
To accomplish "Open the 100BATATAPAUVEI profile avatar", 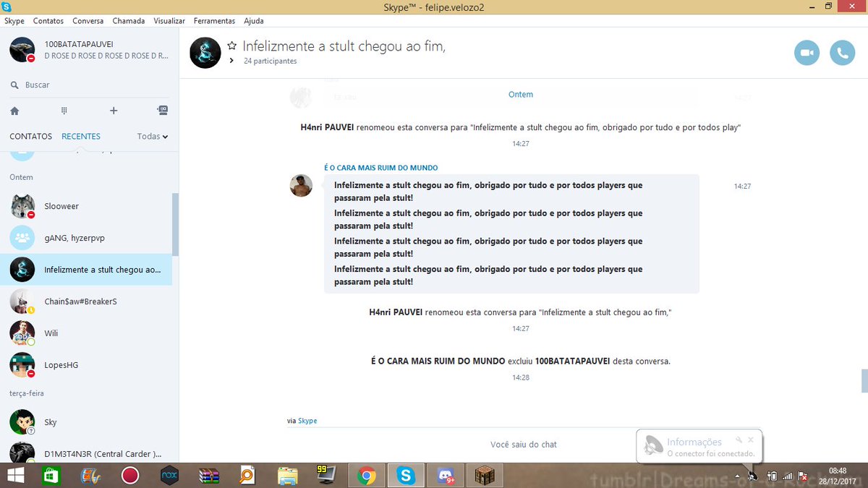I will 22,50.
